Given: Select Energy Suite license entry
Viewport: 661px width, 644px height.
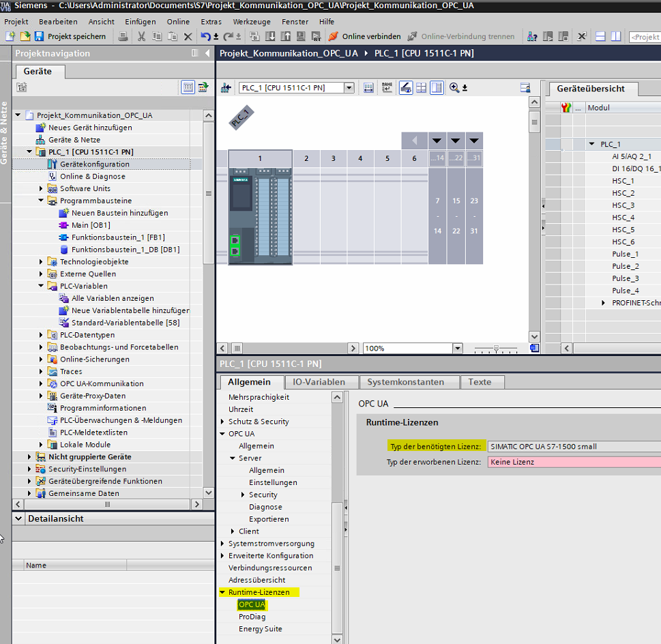Looking at the screenshot, I should (260, 629).
